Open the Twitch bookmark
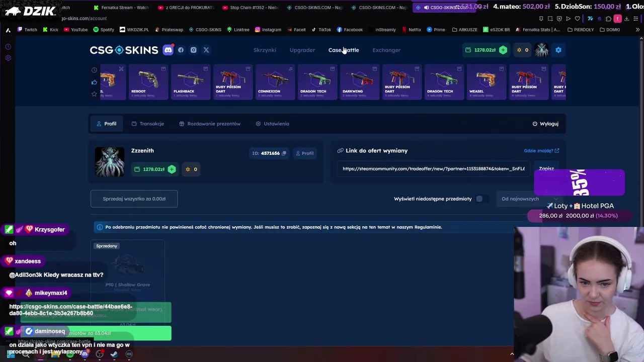Viewport: 644px width, 362px height. pos(27,30)
